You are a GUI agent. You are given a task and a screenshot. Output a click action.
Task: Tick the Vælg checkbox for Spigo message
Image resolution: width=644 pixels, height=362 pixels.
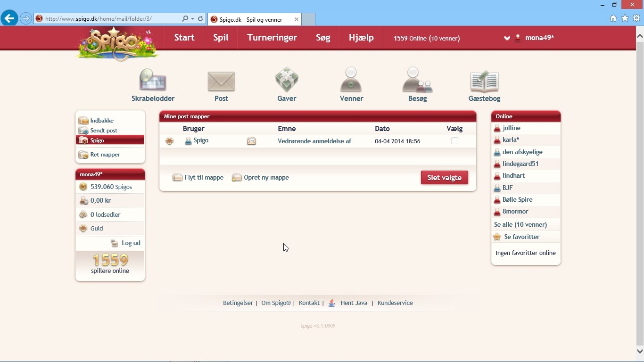(x=455, y=141)
